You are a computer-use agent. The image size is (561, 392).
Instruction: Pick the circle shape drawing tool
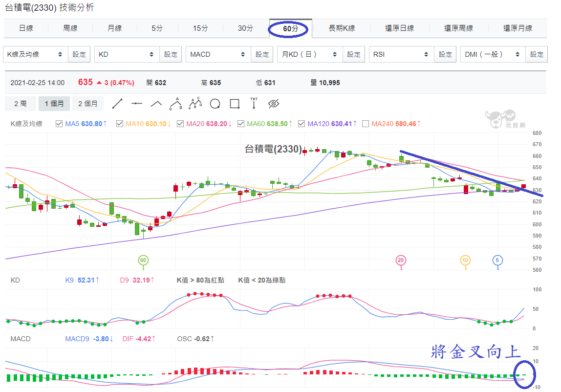[215, 104]
